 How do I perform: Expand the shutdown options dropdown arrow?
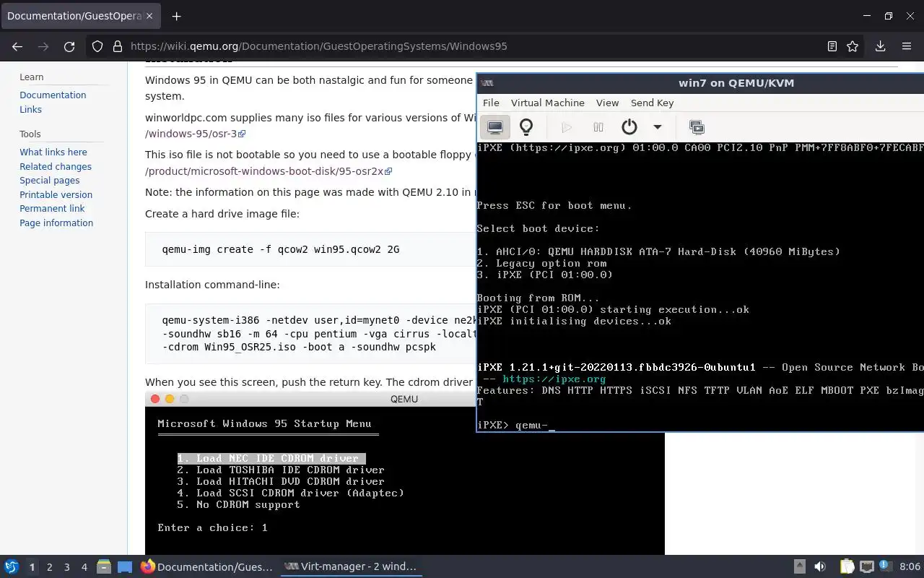tap(657, 127)
